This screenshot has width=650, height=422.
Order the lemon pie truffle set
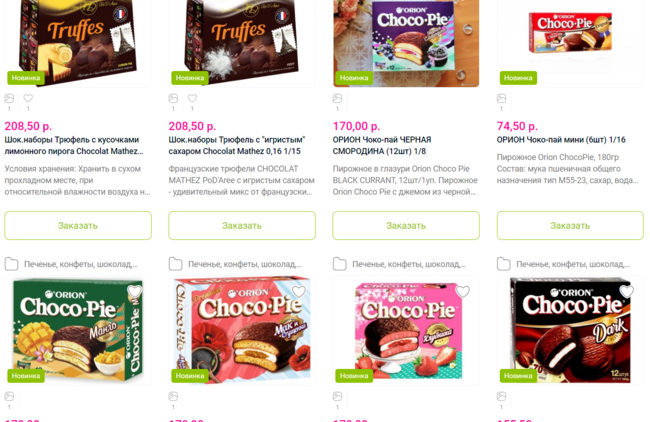pyautogui.click(x=78, y=226)
